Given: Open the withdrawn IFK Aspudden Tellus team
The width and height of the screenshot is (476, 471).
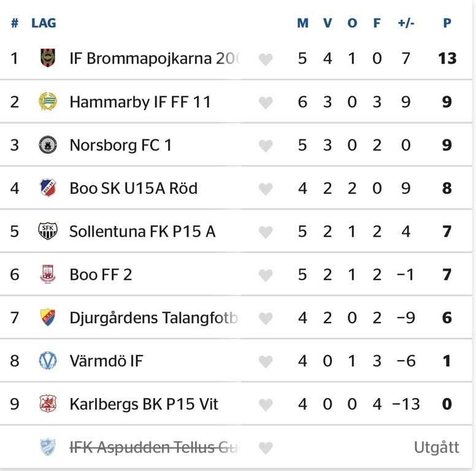Looking at the screenshot, I should [153, 447].
